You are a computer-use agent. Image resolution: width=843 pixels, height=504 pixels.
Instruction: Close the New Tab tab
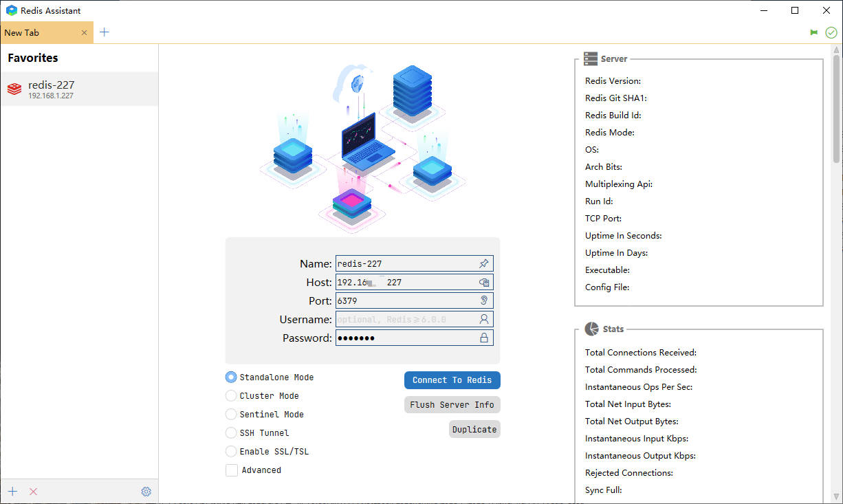click(x=84, y=32)
